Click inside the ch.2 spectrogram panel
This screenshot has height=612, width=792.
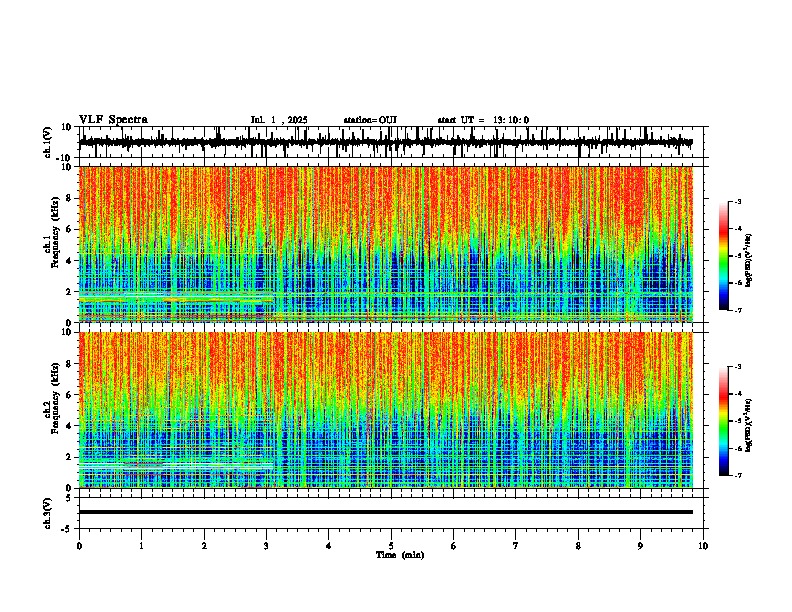click(x=386, y=410)
